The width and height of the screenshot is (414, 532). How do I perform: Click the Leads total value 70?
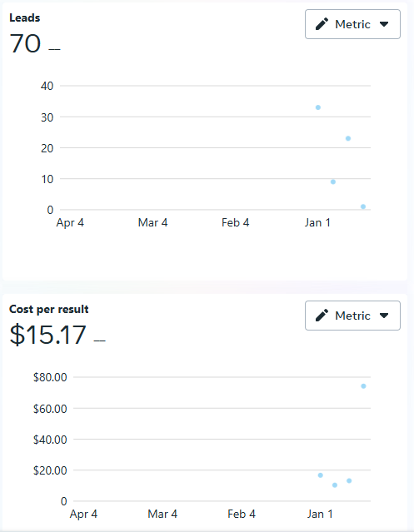click(x=25, y=43)
